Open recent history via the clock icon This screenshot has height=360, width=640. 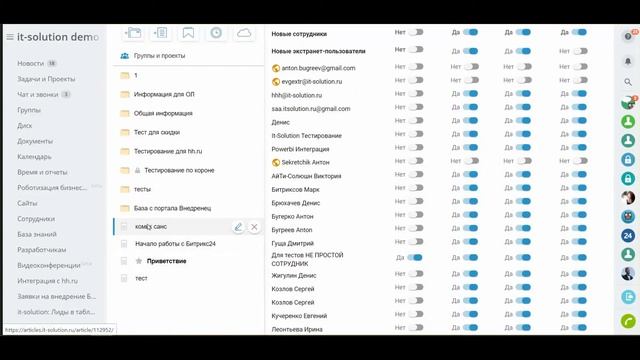(x=216, y=33)
